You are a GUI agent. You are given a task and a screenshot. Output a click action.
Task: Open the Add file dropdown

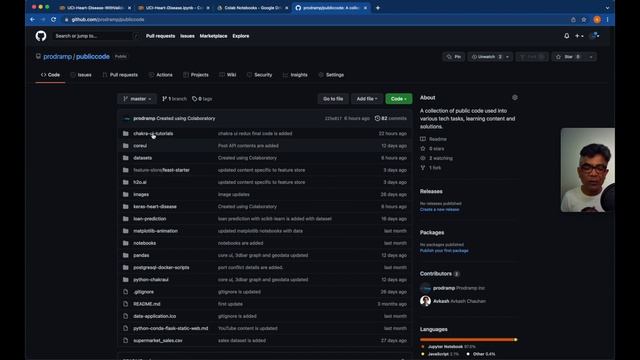(x=367, y=99)
